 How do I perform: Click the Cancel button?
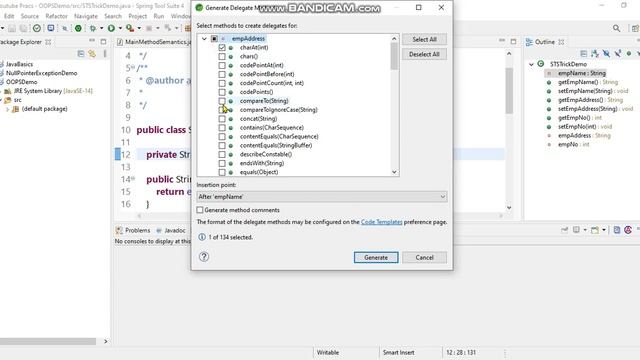click(x=424, y=258)
